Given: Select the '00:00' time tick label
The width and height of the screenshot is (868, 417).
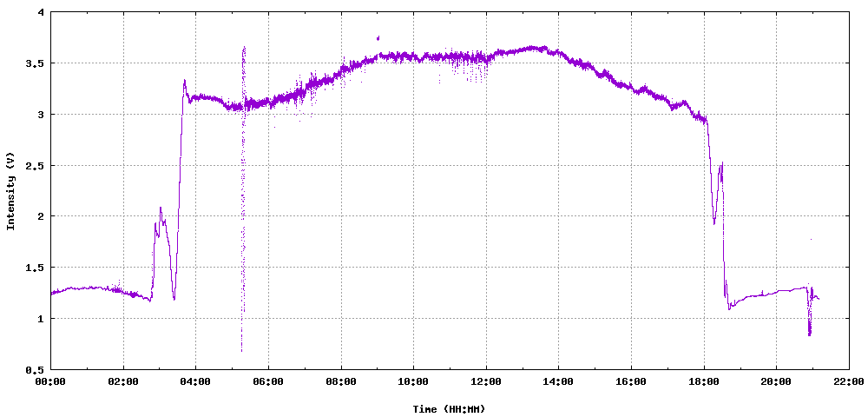Looking at the screenshot, I should click(x=50, y=381).
